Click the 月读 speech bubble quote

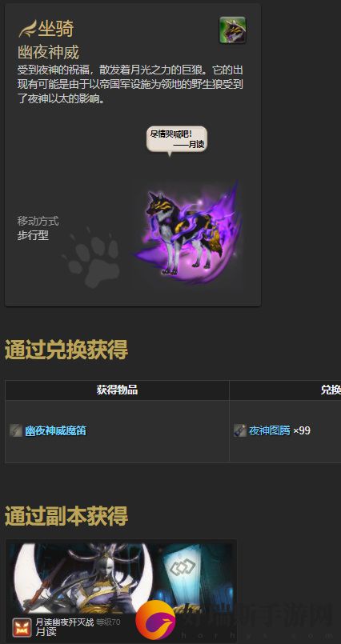pyautogui.click(x=177, y=139)
